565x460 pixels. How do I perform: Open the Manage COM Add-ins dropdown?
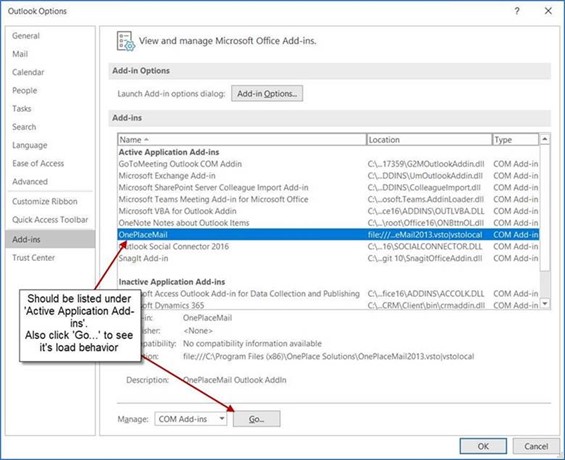tap(191, 419)
